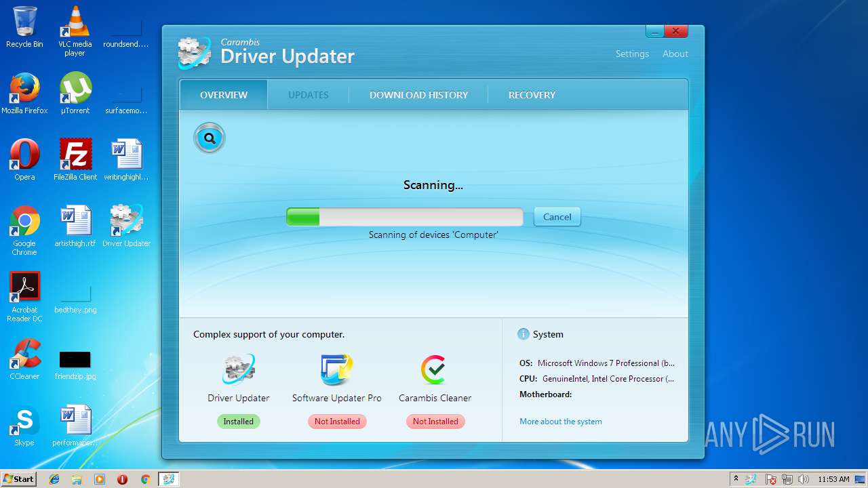Screen dimensions: 868x488
Task: Open the Download History tab
Action: pyautogui.click(x=419, y=95)
